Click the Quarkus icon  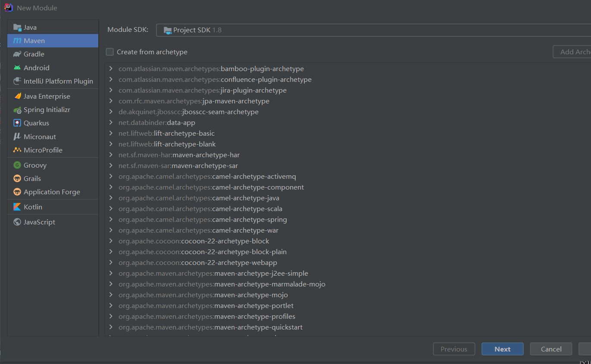pos(17,123)
